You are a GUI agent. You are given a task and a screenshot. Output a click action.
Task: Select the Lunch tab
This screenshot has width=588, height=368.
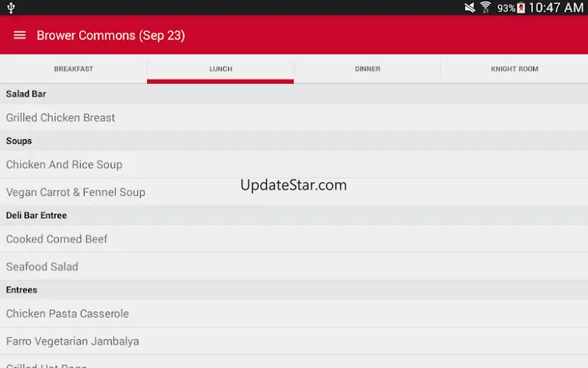220,69
